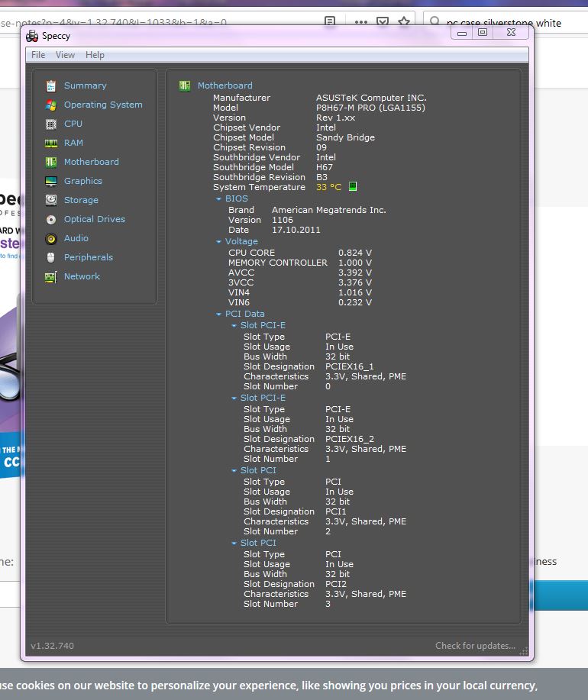This screenshot has width=588, height=700.
Task: Click the browser search magnifier icon
Action: pos(435,21)
